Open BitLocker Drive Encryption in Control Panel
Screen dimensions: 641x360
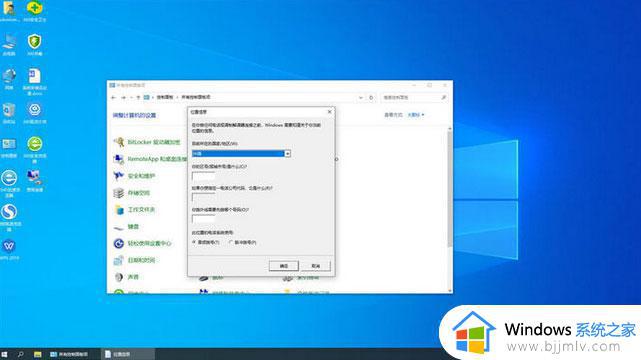click(x=147, y=142)
